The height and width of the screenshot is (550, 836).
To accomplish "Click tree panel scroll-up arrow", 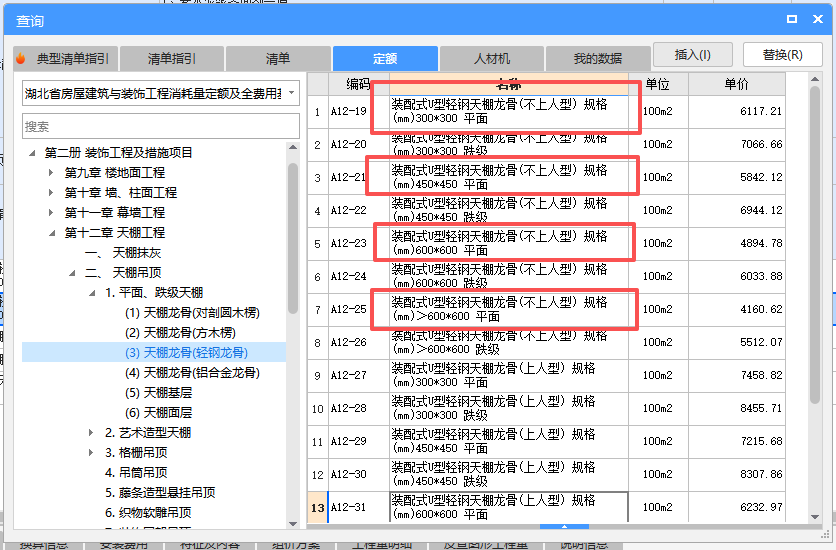I will point(293,147).
